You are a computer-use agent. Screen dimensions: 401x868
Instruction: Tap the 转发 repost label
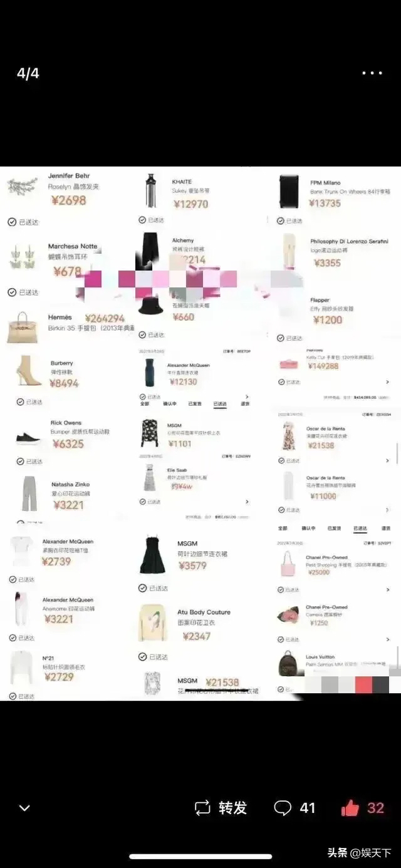tap(232, 808)
